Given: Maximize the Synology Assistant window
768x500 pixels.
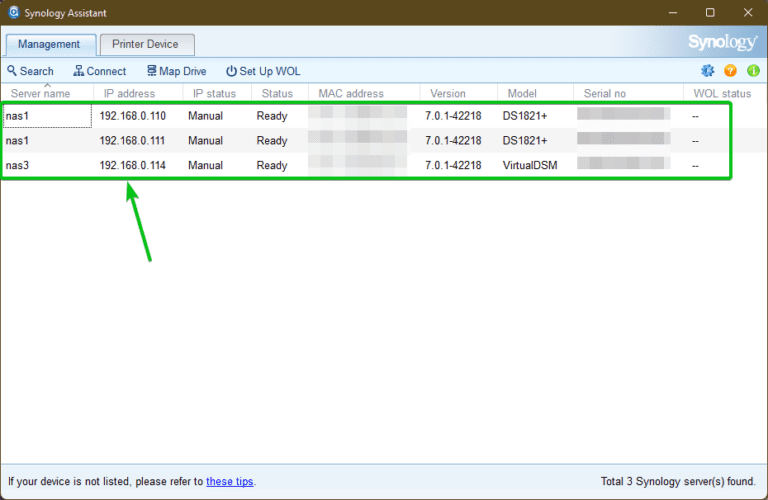Looking at the screenshot, I should tap(710, 13).
